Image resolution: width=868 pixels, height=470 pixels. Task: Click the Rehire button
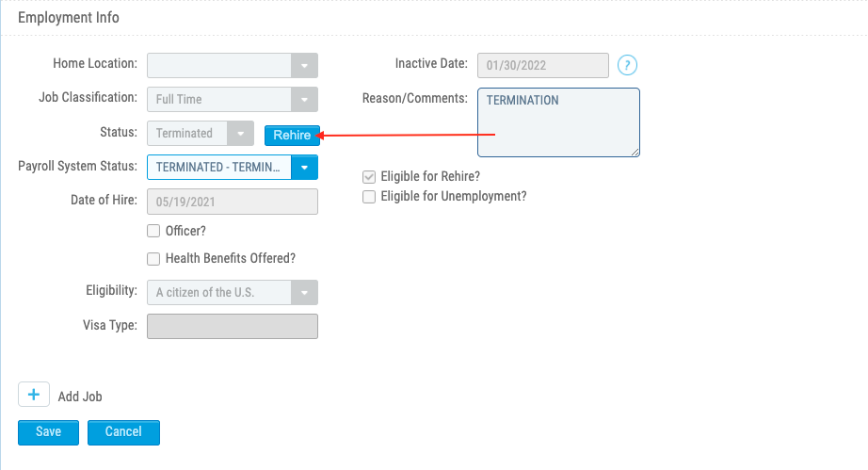coord(292,136)
